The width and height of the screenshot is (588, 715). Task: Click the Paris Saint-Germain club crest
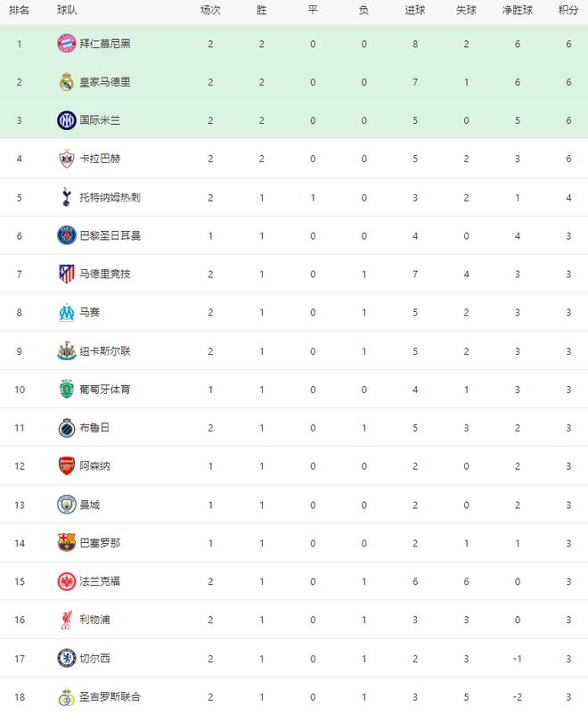(66, 235)
